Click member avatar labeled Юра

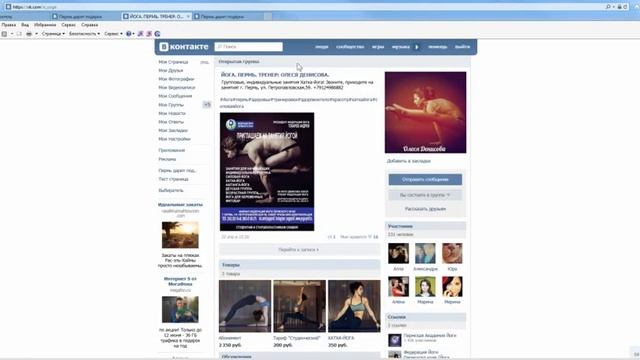coord(452,253)
